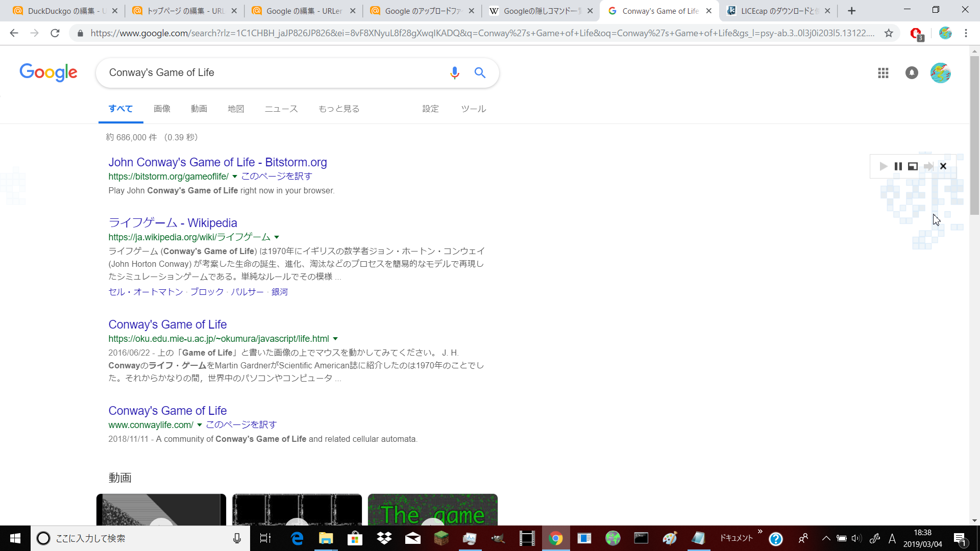Click the magnifier search button
The image size is (980, 551).
pos(480,73)
